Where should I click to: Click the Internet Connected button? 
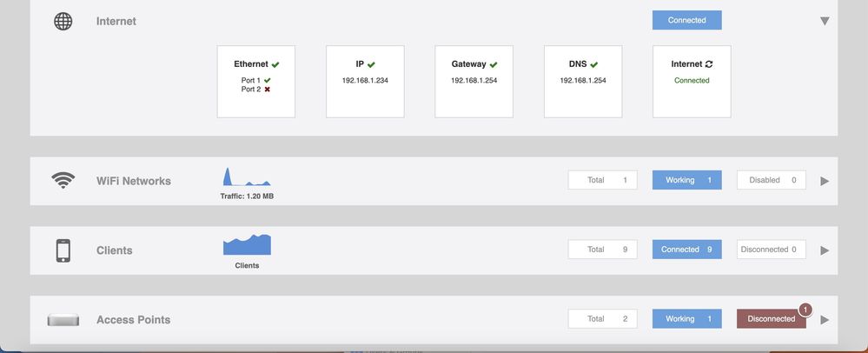click(x=686, y=20)
